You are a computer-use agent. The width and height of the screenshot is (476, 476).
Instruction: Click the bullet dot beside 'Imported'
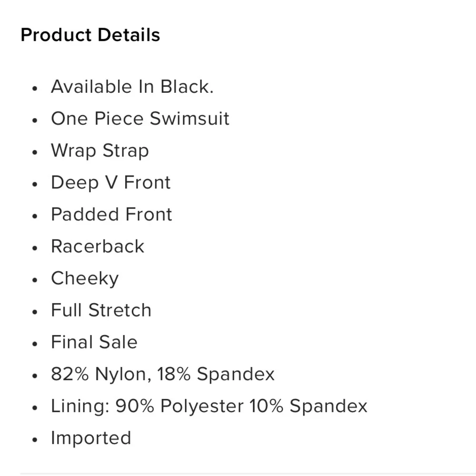(34, 440)
